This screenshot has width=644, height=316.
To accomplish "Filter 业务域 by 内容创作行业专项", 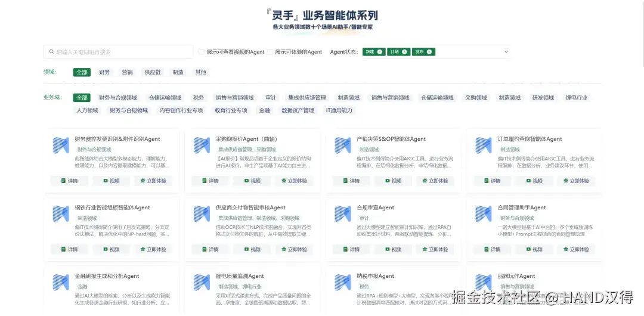I will coord(181,110).
